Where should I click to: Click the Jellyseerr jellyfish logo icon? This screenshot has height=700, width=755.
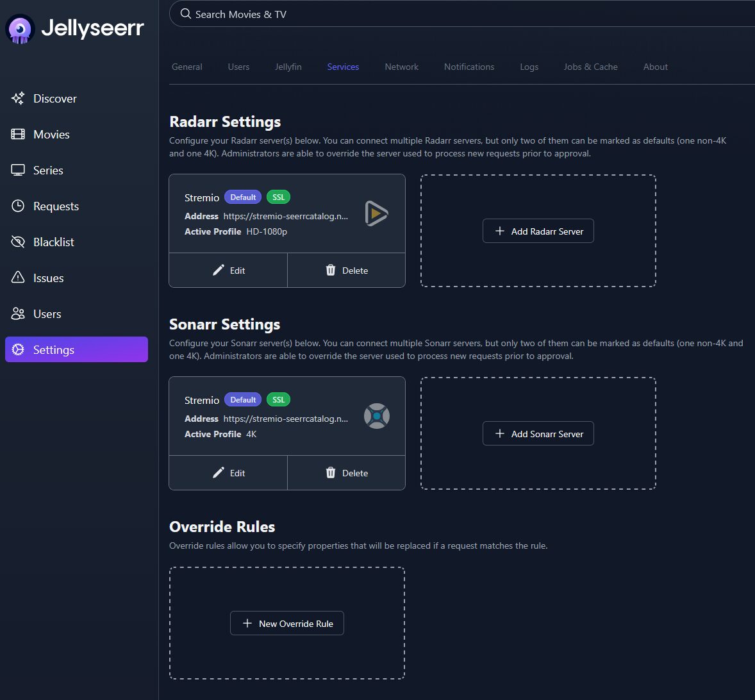(20, 29)
